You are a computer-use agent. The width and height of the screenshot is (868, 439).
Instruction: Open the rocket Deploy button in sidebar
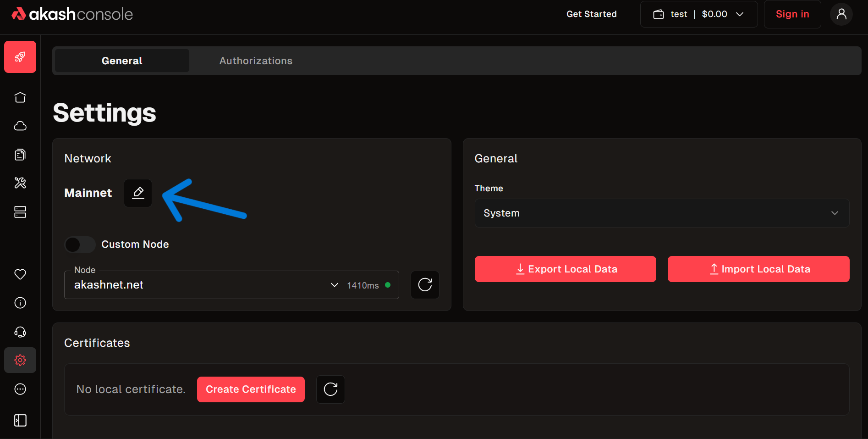coord(20,57)
